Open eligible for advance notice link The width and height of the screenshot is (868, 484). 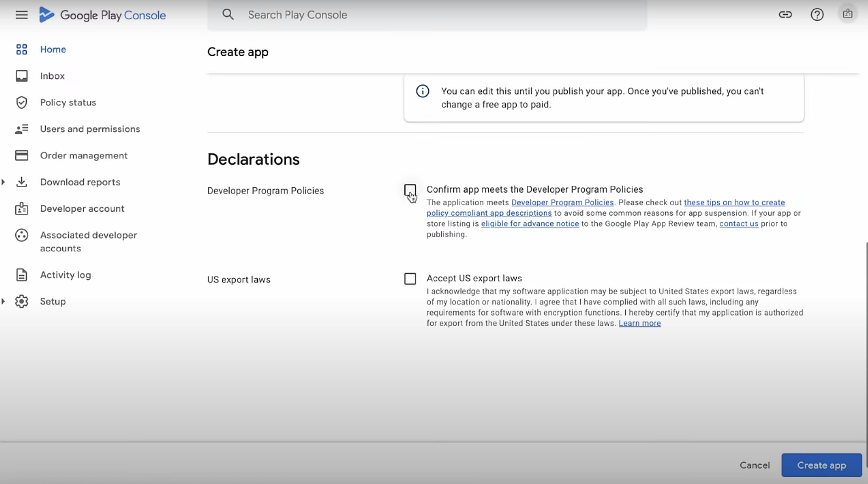[x=530, y=224]
